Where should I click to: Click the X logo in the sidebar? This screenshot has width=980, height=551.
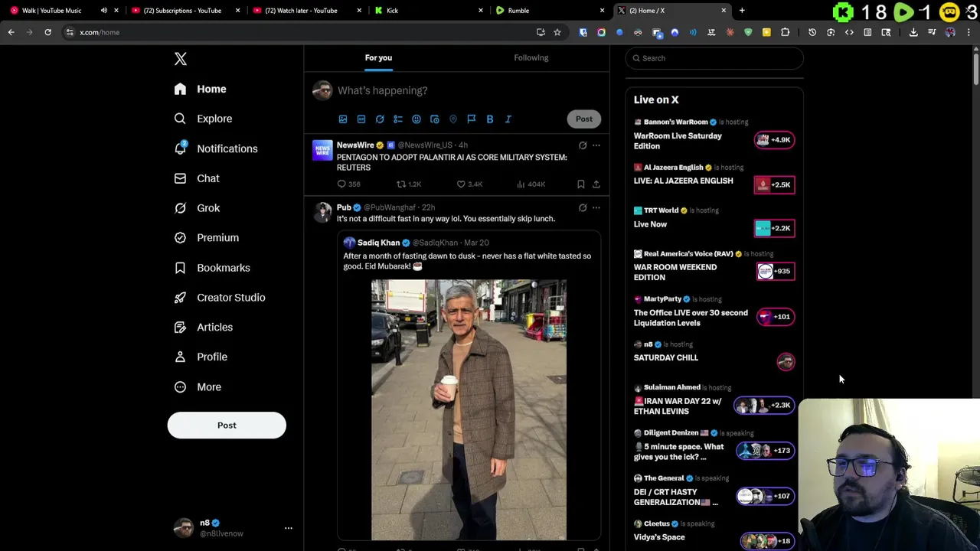[180, 59]
